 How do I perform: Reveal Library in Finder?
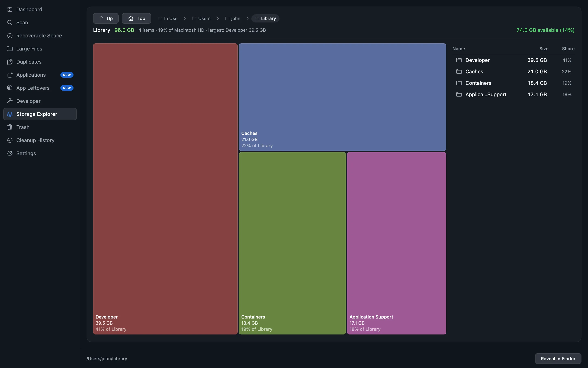tap(558, 359)
